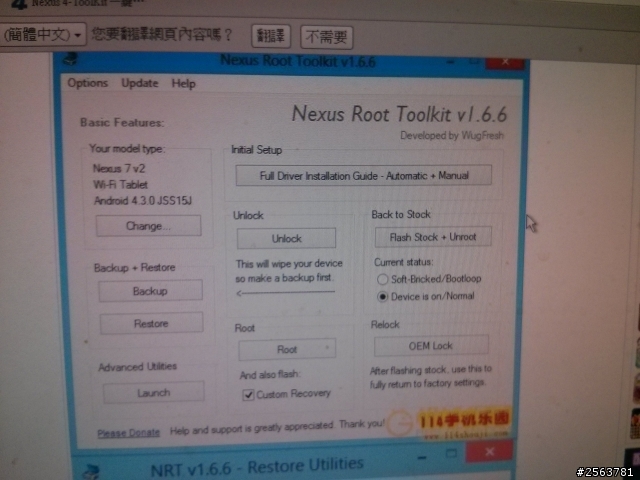Click the Nexus Root Toolkit title bar icon
This screenshot has height=480, width=640.
coord(70,60)
